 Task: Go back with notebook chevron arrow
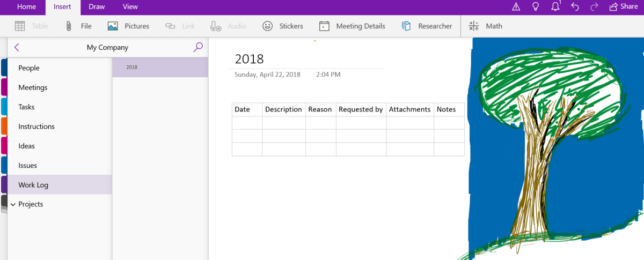[x=17, y=47]
